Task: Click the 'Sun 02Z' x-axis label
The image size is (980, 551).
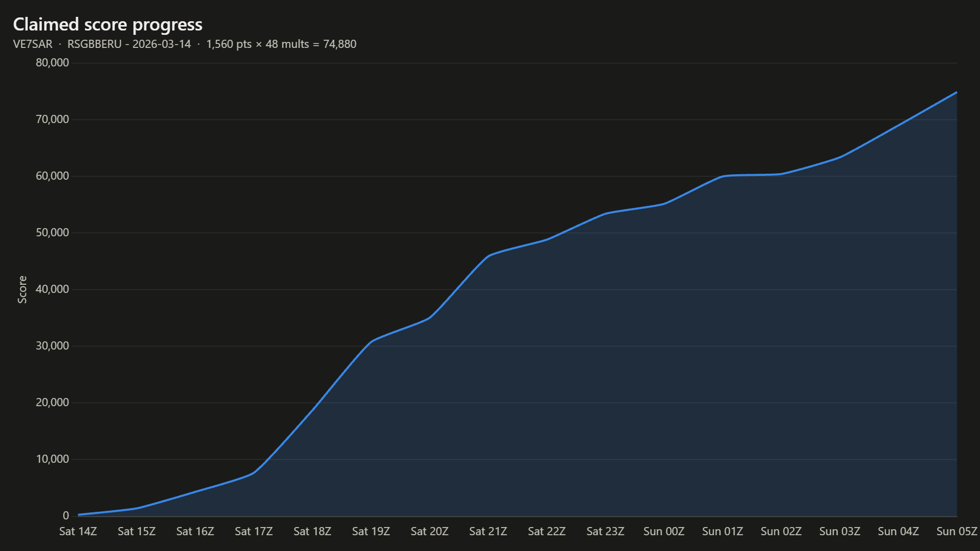Action: [x=781, y=531]
